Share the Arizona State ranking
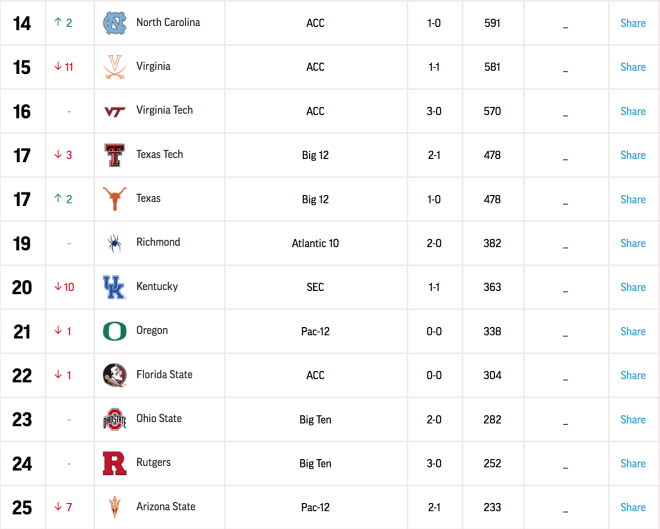 633,507
